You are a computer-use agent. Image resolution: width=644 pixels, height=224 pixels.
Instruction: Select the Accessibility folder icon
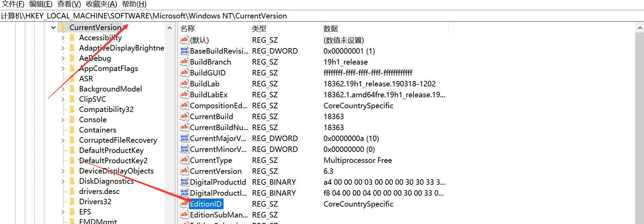tap(72, 38)
